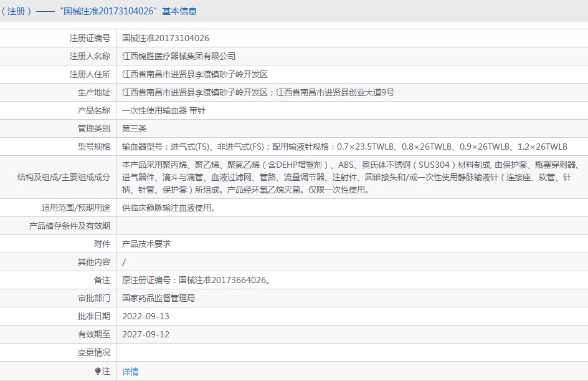Click approving department 国家药品监督管理局
588x381 pixels.
pos(158,298)
